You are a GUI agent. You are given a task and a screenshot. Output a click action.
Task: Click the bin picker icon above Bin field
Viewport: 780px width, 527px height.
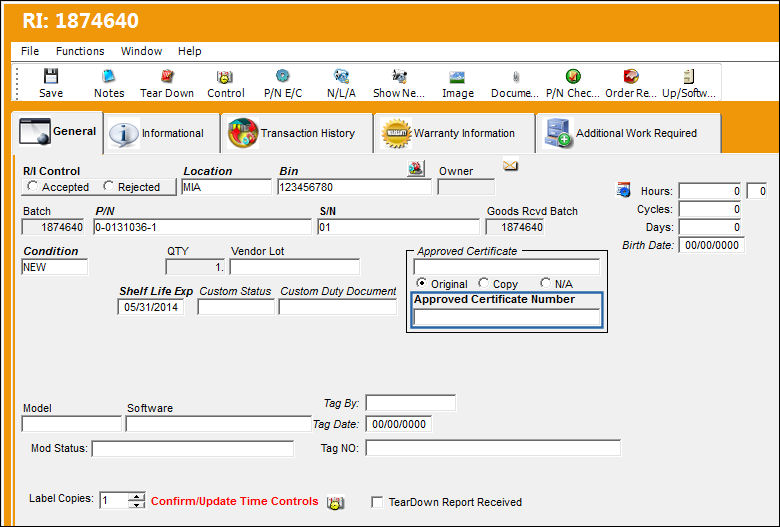[x=416, y=168]
